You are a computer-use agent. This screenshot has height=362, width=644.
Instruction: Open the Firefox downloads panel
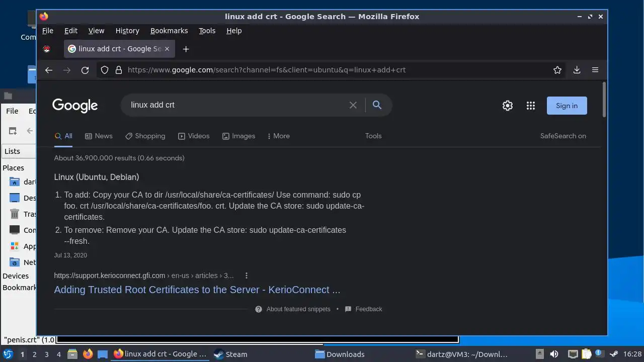(577, 70)
